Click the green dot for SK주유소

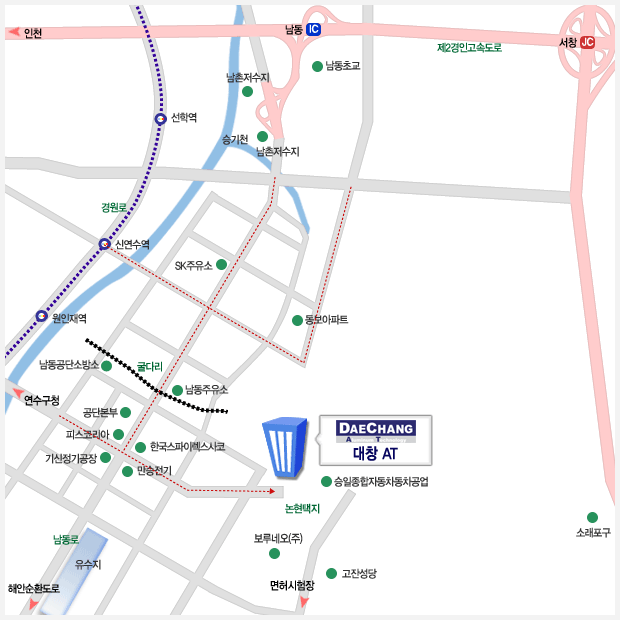222,265
